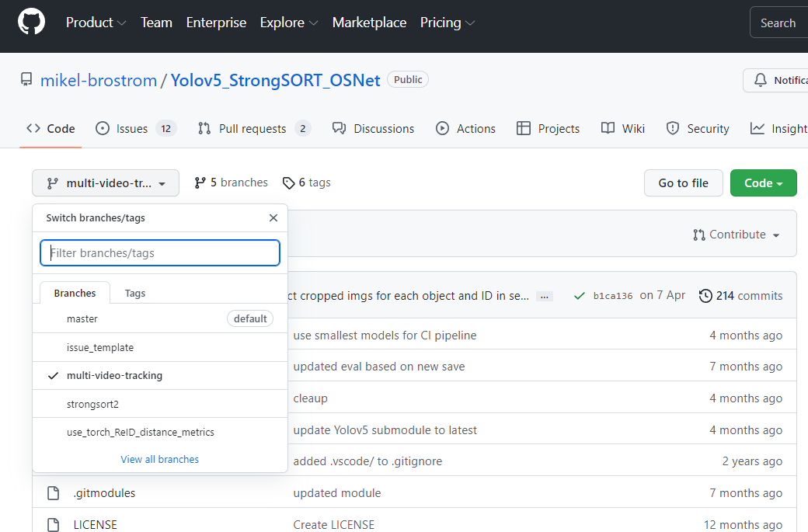Open the 6 tags link
This screenshot has height=532, width=808.
coord(307,183)
